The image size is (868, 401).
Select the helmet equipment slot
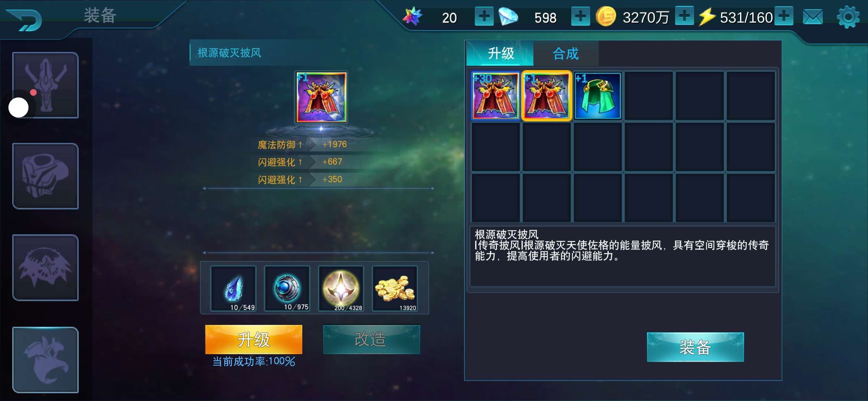click(x=46, y=85)
